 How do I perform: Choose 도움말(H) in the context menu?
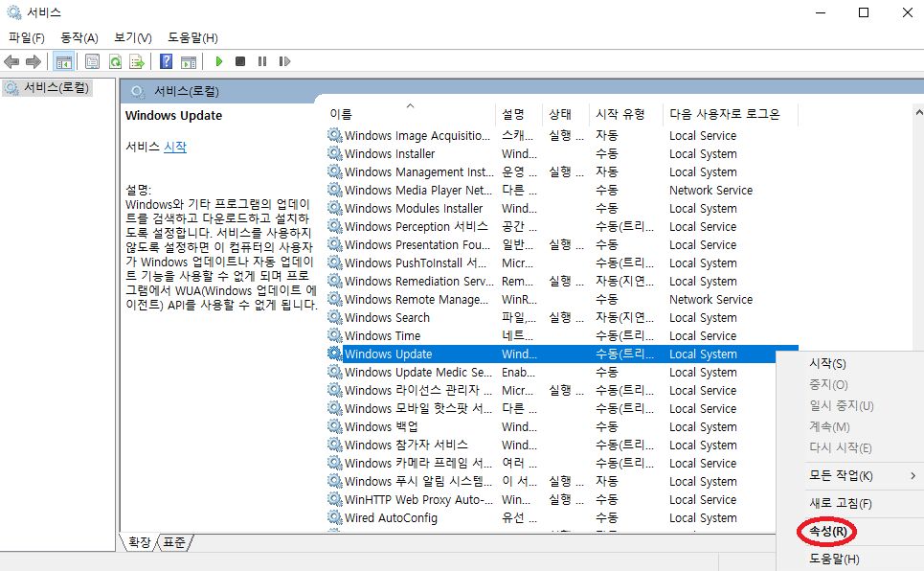pos(834,559)
